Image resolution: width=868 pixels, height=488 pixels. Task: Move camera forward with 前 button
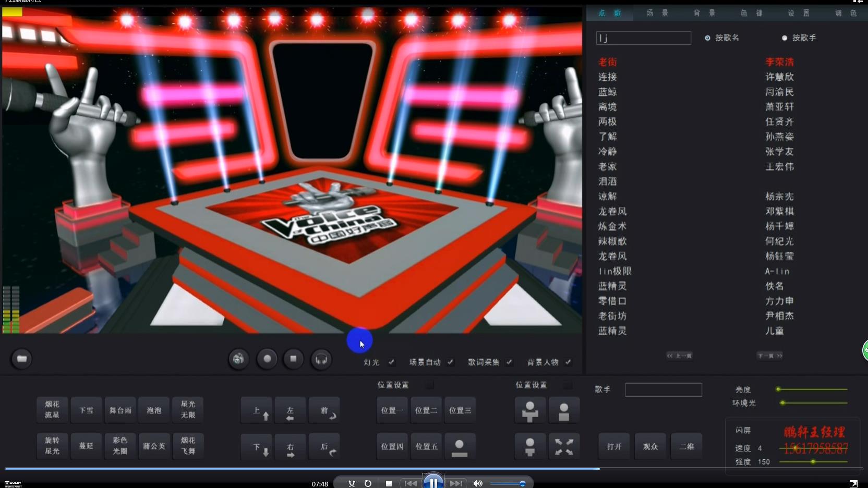point(324,410)
